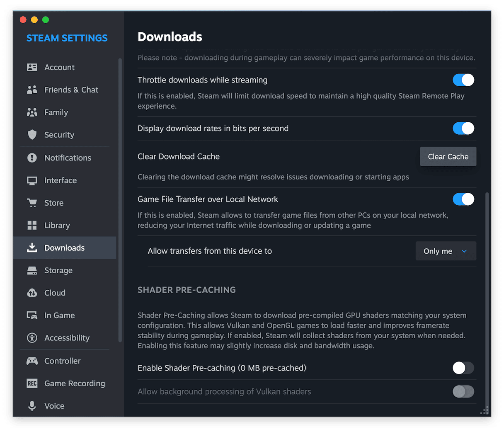Open Friends & Chat via its people icon
Screen dimensions: 504x432
point(32,90)
